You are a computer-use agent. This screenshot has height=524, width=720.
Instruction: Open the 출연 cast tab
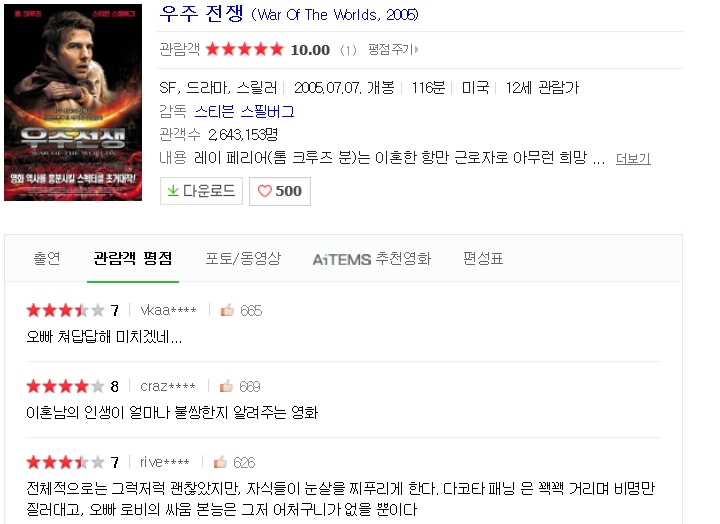click(47, 258)
